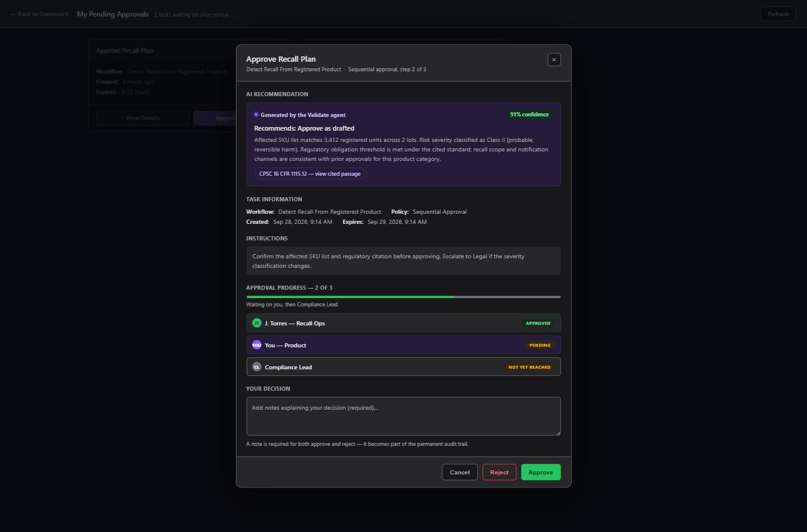Viewport: 807px width, 532px height.
Task: Click the APPROVED status badge
Action: tap(538, 324)
